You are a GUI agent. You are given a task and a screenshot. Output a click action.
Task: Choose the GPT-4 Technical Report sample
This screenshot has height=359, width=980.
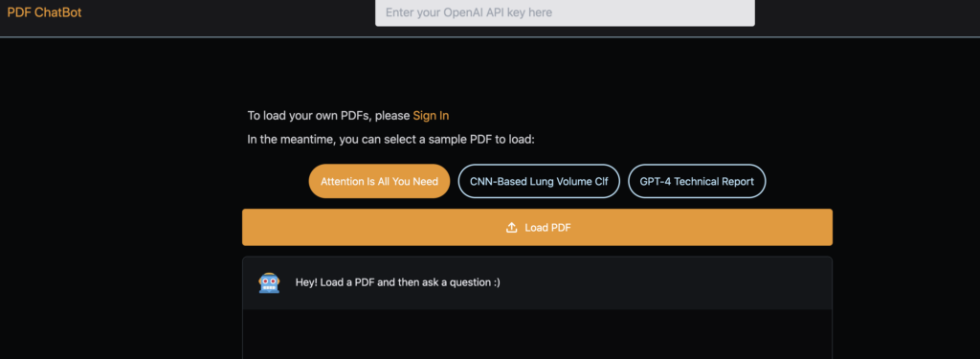697,181
